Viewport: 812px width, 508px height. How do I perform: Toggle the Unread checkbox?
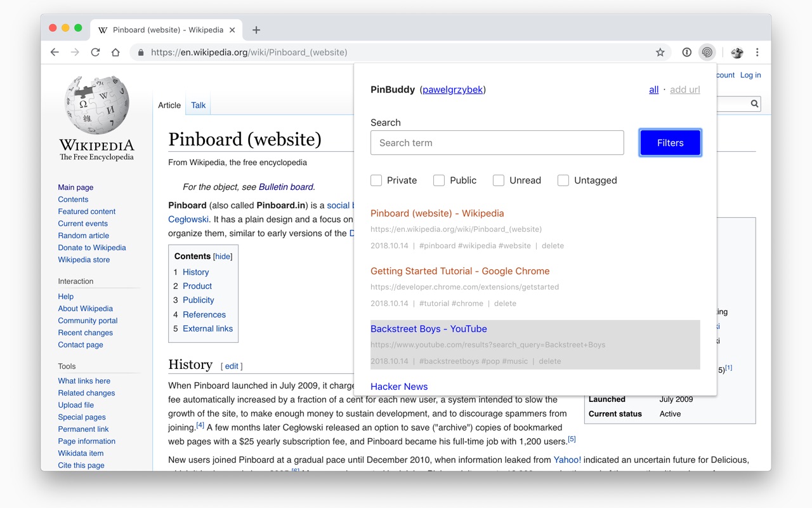(x=499, y=180)
